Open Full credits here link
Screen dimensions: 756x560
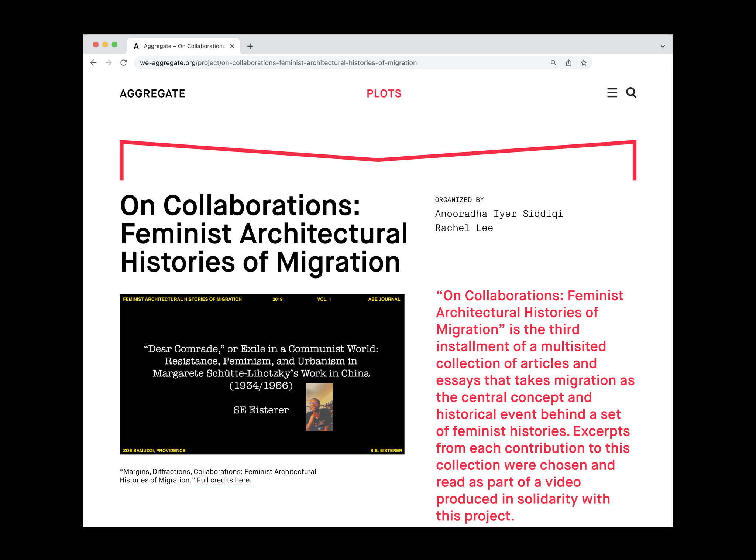[x=223, y=480]
